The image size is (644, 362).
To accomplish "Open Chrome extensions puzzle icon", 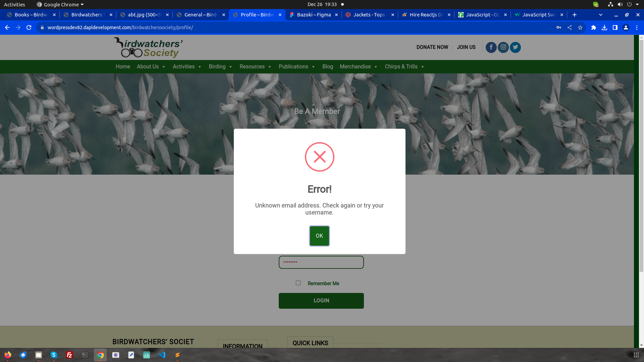I will [593, 28].
